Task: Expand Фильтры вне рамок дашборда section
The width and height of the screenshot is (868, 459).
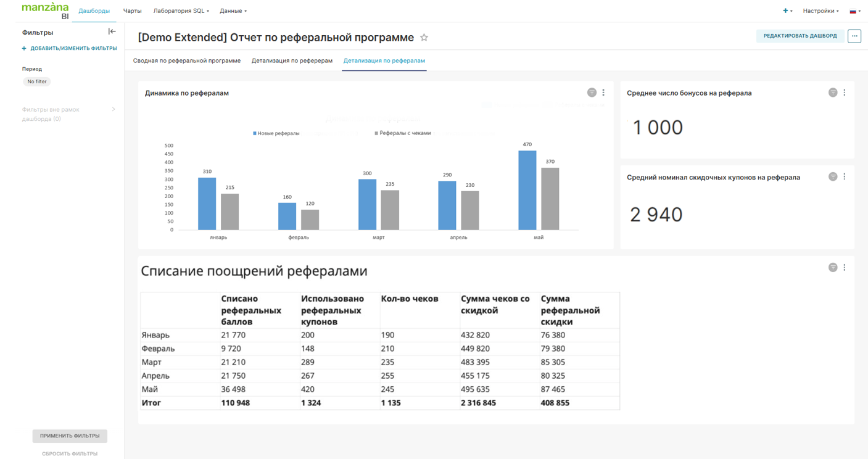Action: click(114, 110)
